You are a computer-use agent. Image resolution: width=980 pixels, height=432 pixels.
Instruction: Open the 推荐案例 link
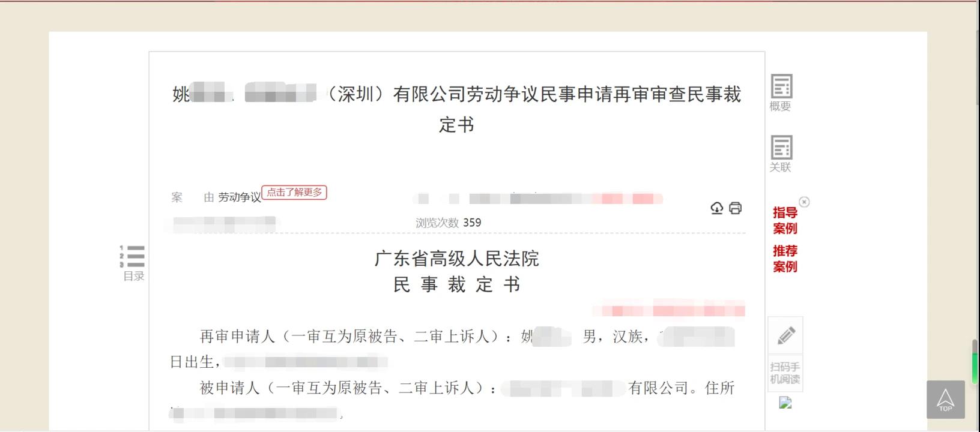[x=785, y=259]
